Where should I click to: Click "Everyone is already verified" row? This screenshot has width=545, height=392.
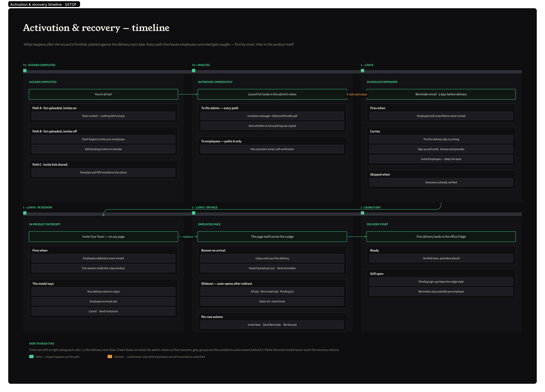(441, 182)
